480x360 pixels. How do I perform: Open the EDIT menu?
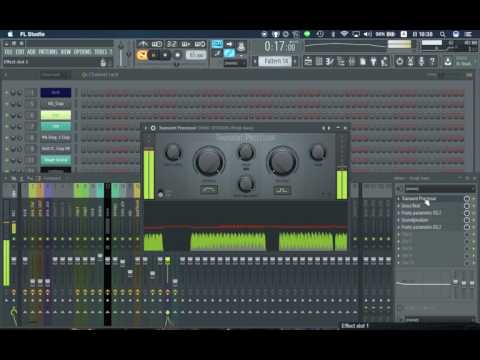[x=20, y=52]
